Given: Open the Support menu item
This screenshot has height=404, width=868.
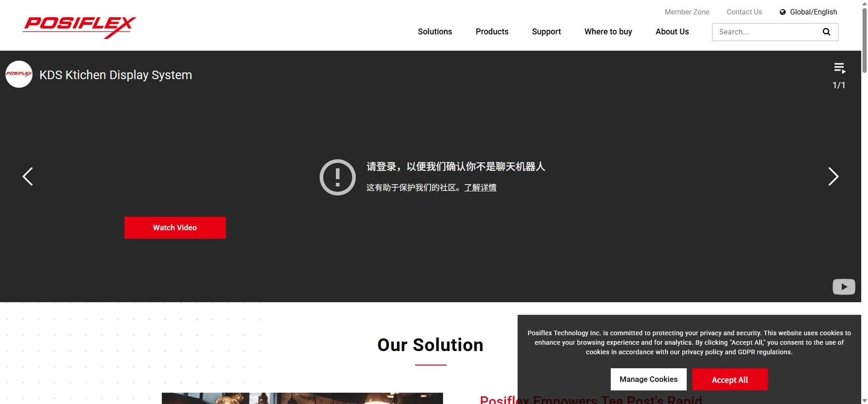Looking at the screenshot, I should pyautogui.click(x=546, y=32).
